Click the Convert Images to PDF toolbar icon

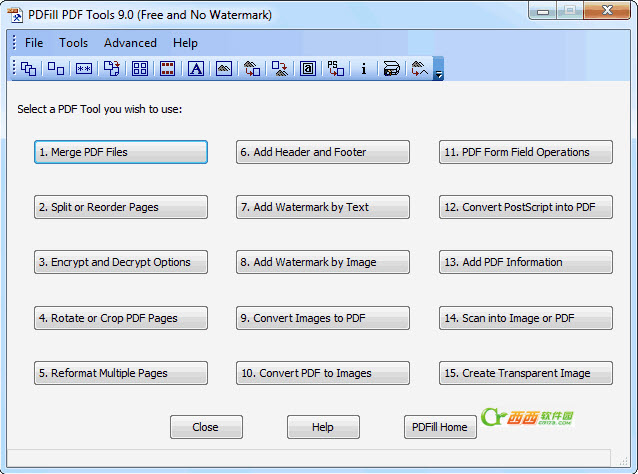point(252,68)
